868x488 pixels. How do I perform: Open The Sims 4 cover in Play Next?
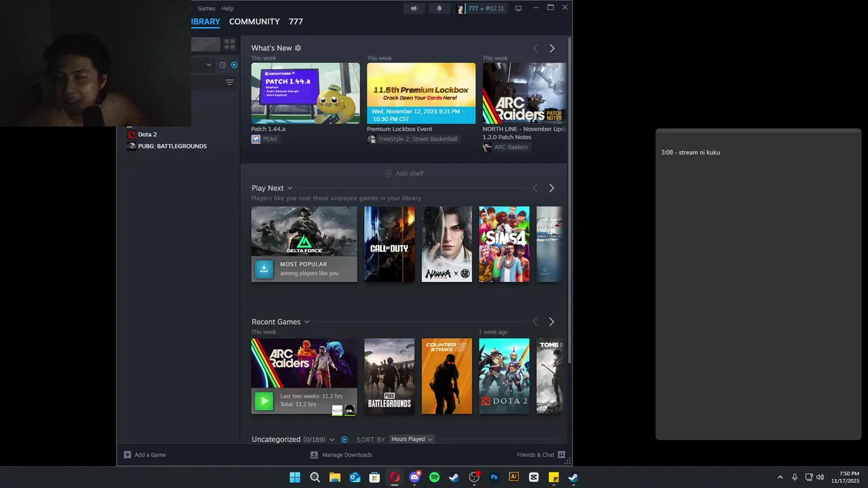coord(505,244)
